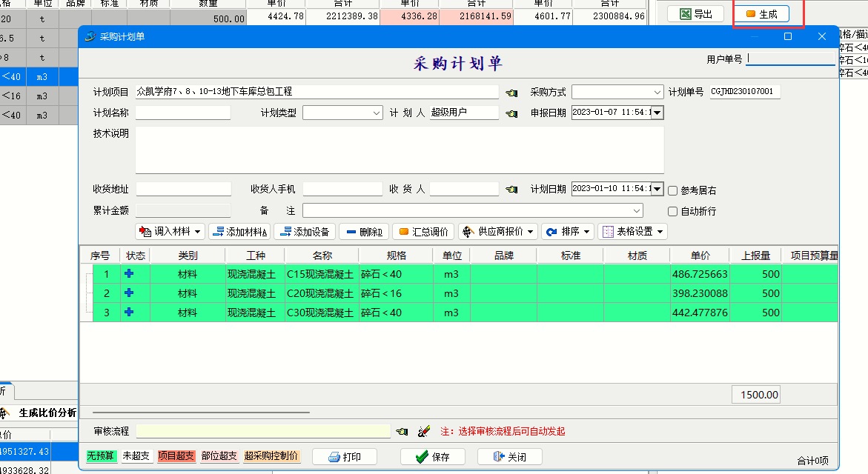Click the clear brush icon beside 审核流程
This screenshot has width=868, height=474.
[424, 431]
